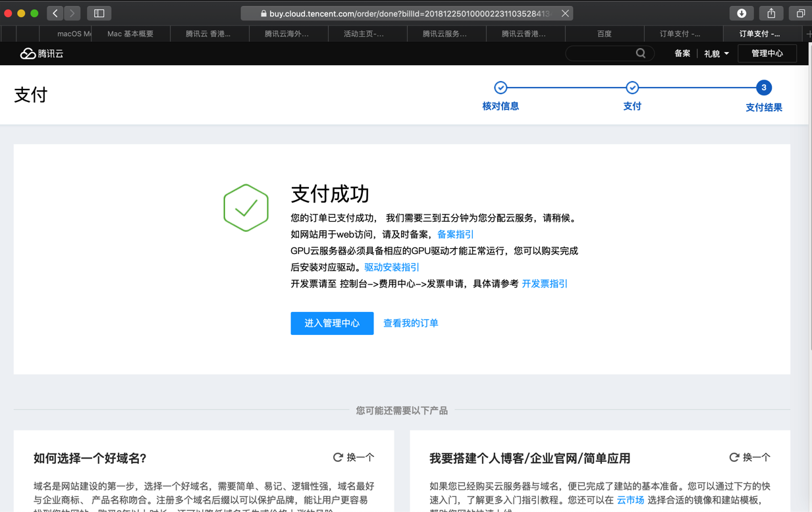Click 您可能还需要以下产品 section label
Viewport: 812px width, 512px height.
(x=402, y=410)
